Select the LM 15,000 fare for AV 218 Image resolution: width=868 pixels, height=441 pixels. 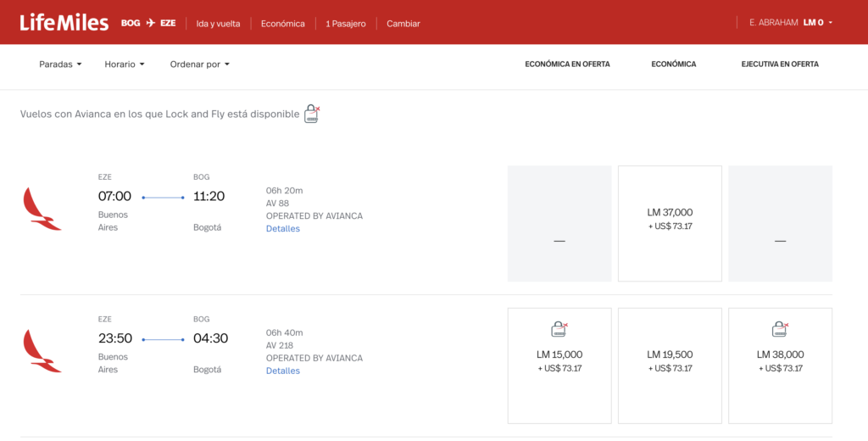coord(559,366)
